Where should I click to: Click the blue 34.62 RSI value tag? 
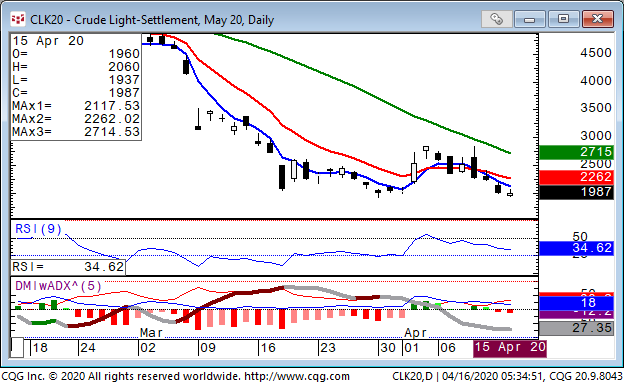576,248
